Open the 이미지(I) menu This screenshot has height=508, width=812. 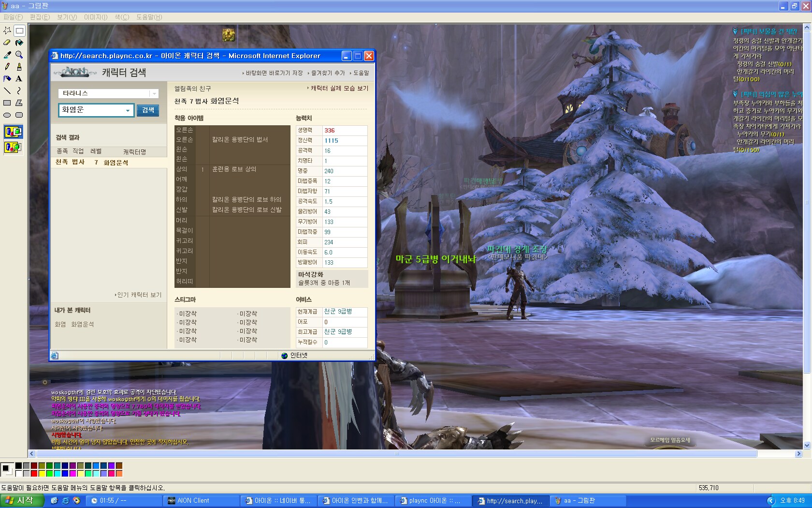(x=95, y=17)
